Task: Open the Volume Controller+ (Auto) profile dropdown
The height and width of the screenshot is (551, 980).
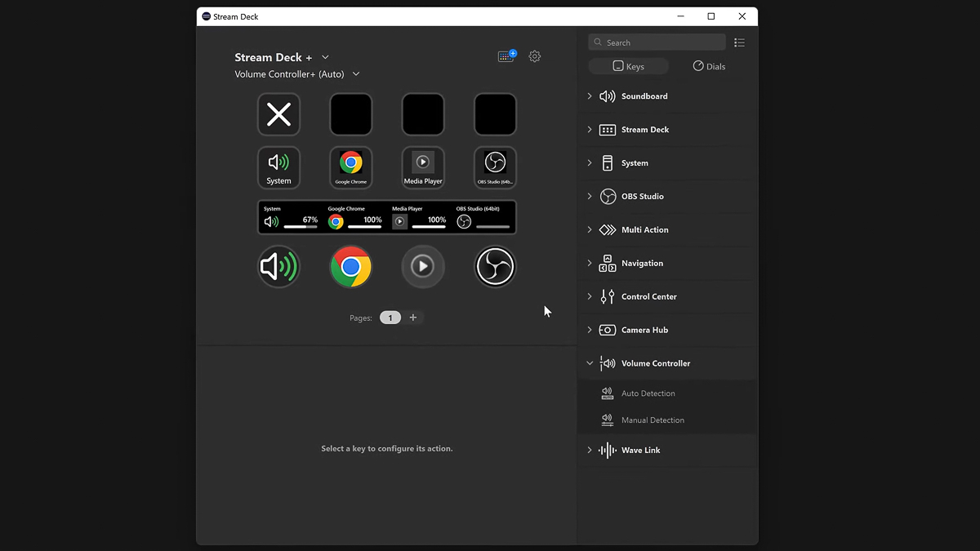Action: [356, 74]
